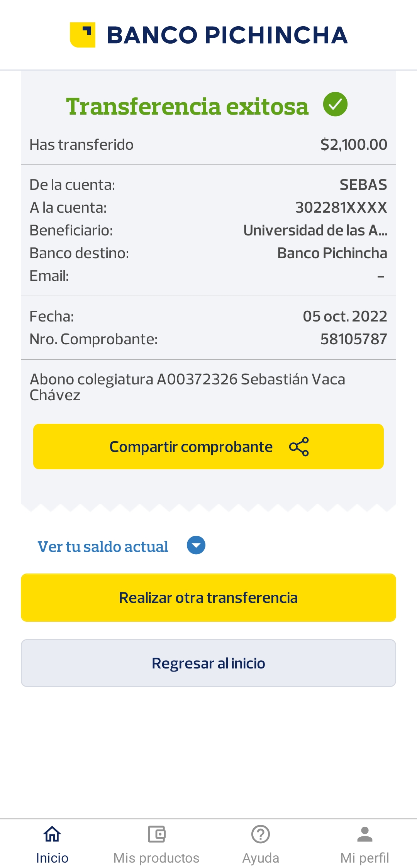Click the green success checkmark icon
The image size is (417, 868).
335,104
